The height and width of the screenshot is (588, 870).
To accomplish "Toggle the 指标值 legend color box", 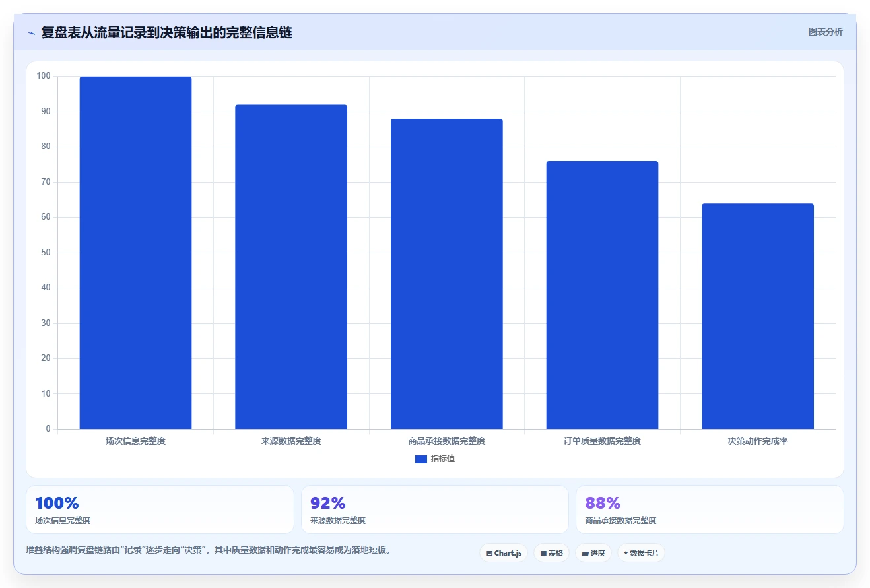I will [x=421, y=459].
